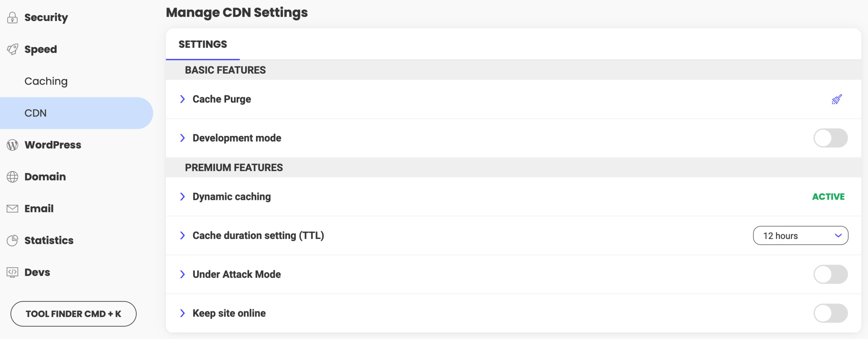
Task: Click the Statistics pie chart icon
Action: [x=12, y=241]
